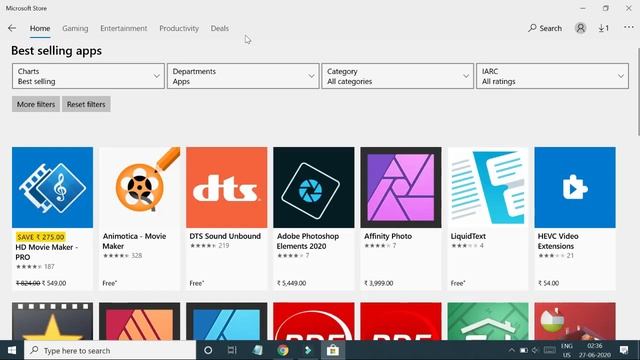Screen dimensions: 640x360
Task: Open LiquidText app icon
Action: 488,187
